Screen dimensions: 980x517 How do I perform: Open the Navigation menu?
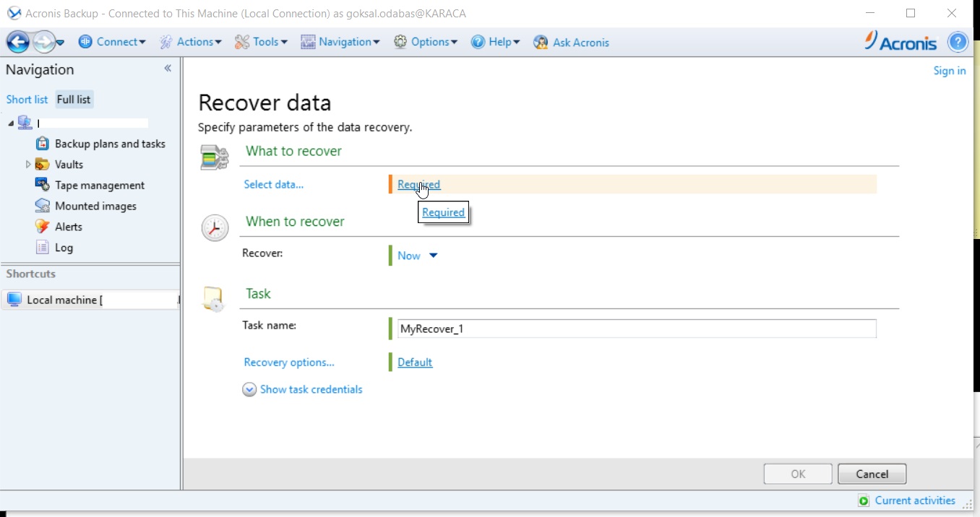point(340,42)
